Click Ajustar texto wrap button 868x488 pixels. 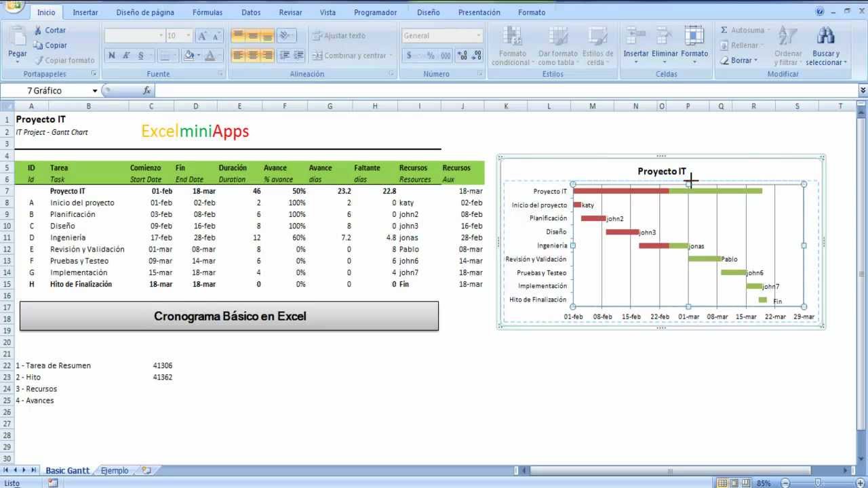click(x=339, y=36)
